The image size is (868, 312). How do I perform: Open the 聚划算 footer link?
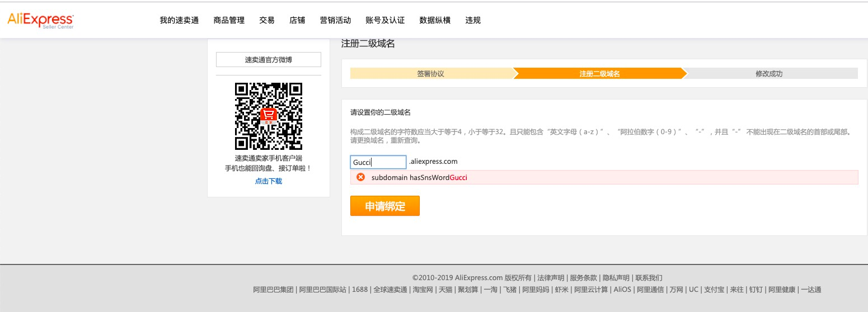(x=468, y=290)
